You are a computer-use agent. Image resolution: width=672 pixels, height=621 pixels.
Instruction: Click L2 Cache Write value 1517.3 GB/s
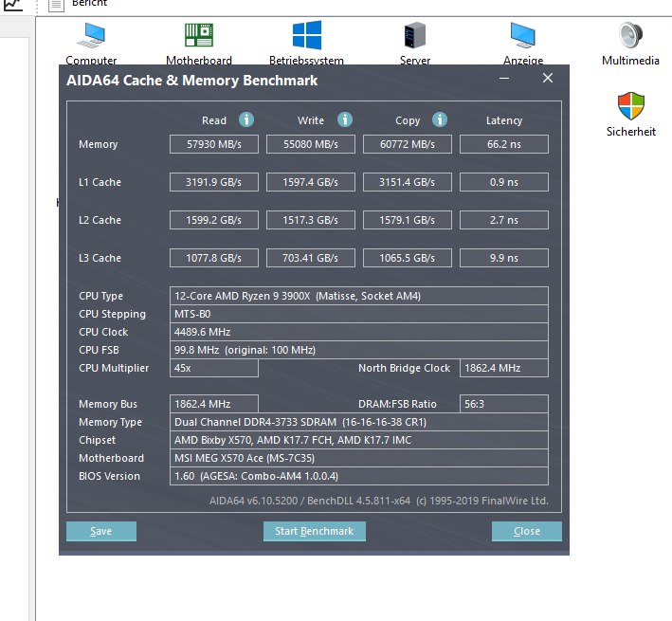311,220
